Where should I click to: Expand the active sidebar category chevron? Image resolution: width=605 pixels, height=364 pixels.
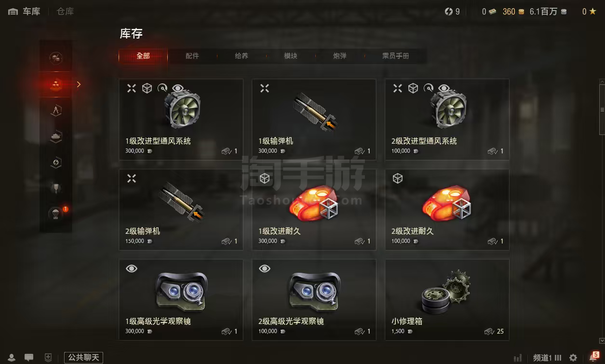(x=79, y=84)
